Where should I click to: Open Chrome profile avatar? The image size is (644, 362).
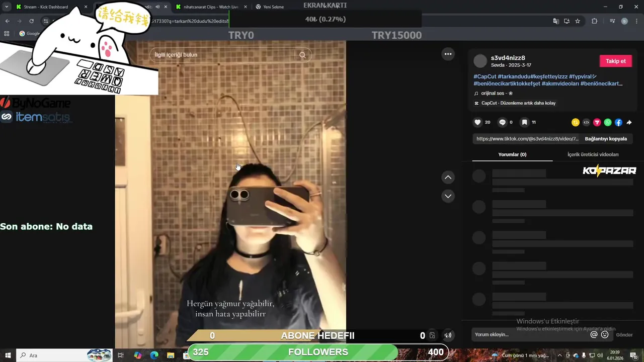pos(624,21)
